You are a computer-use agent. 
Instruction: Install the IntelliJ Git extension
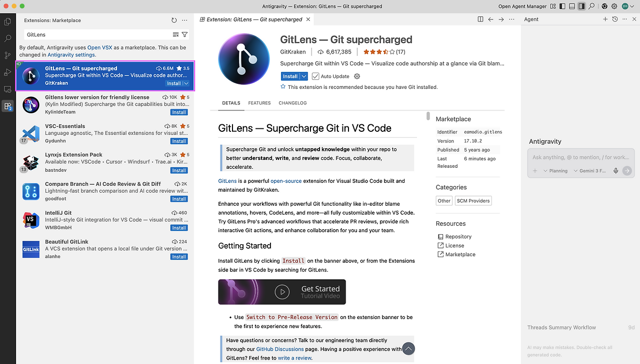(x=179, y=228)
